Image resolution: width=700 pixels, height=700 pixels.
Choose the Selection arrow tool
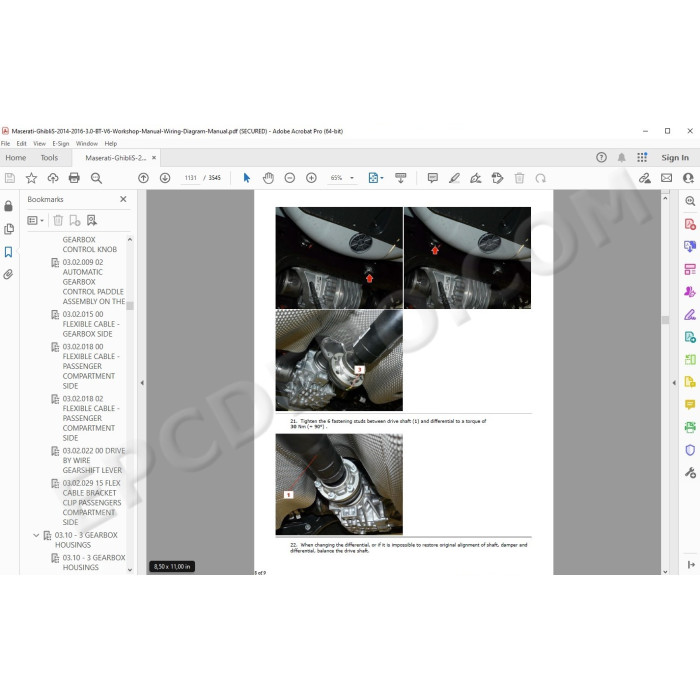click(246, 178)
